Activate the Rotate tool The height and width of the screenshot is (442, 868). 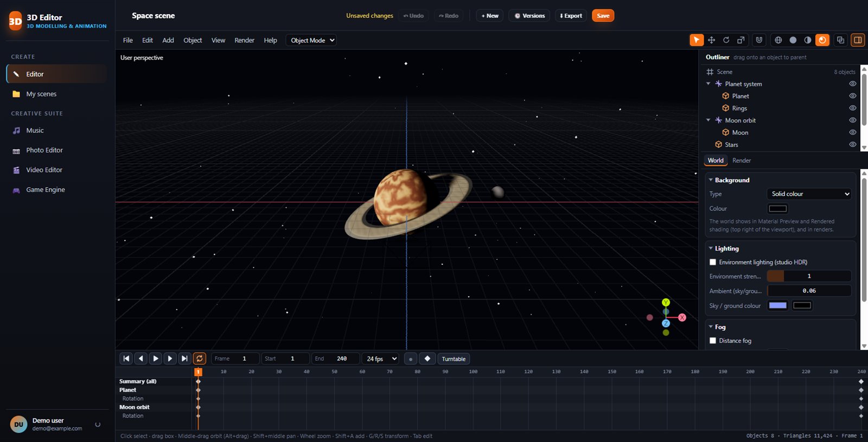(x=726, y=40)
